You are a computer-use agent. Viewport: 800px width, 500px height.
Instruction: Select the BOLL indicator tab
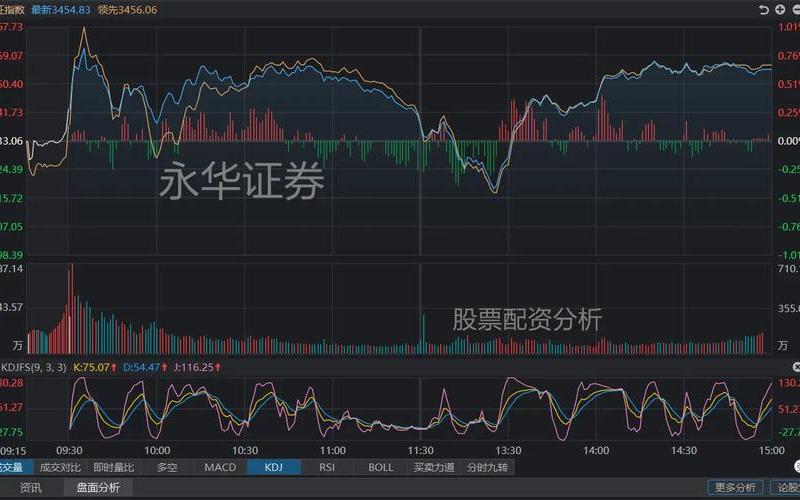coord(381,467)
